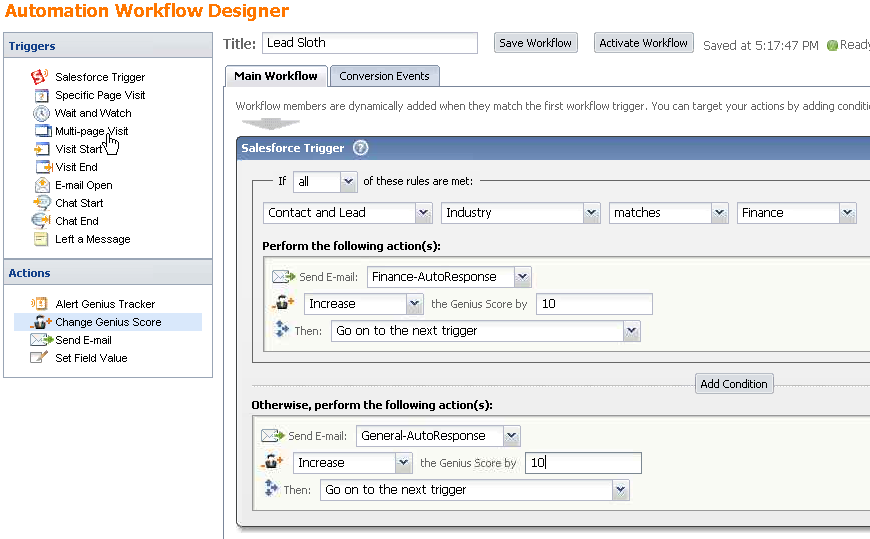The image size is (870, 539).
Task: Click the Alert Genius Tracker icon
Action: coord(40,304)
